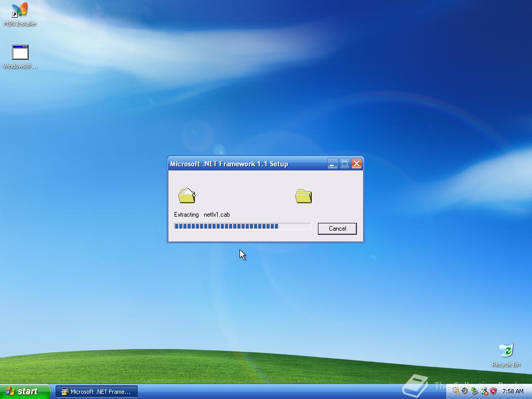Click the Microsoft .NET Frame... taskbar button
532x399 pixels.
pos(97,392)
